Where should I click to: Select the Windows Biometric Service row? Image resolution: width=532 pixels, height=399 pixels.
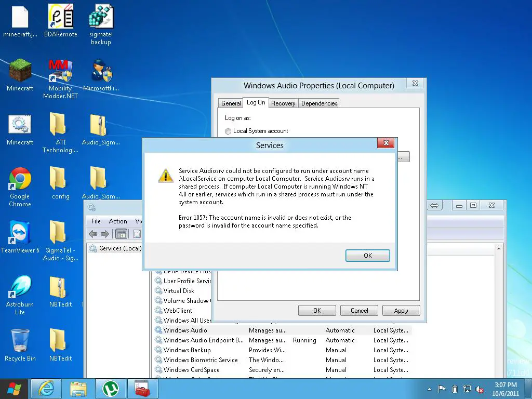point(282,360)
